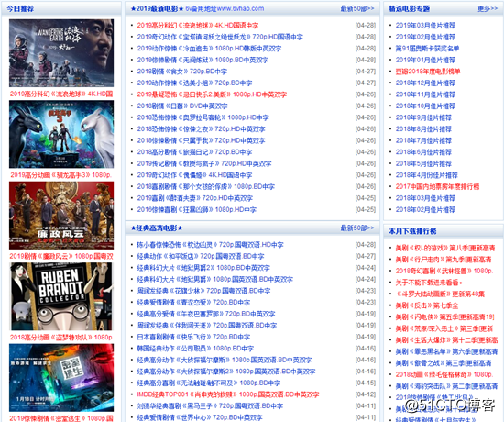
Task: Open 2018年12月佳片推荐 link
Action: point(425,83)
